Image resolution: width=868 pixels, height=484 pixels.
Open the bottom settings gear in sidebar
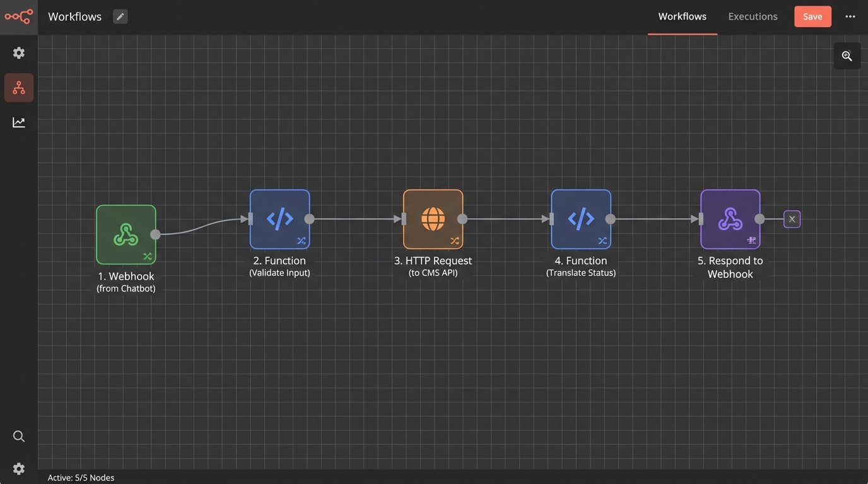19,468
